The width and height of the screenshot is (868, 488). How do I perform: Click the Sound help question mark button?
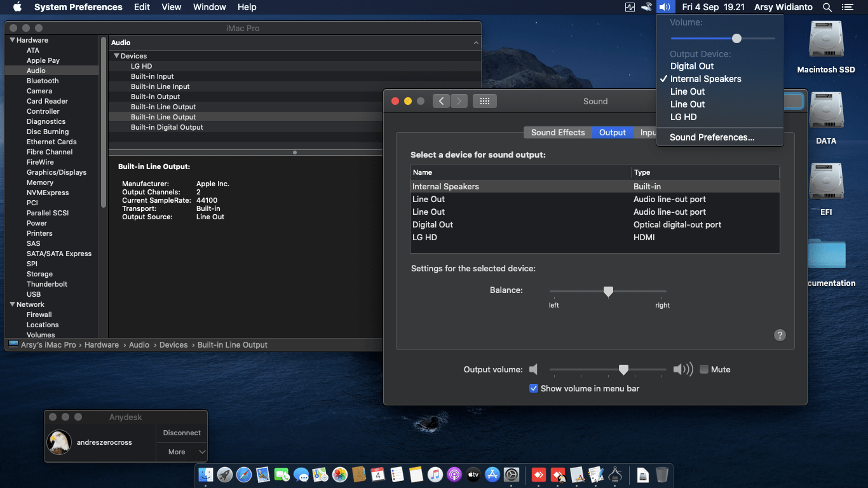[x=780, y=335]
